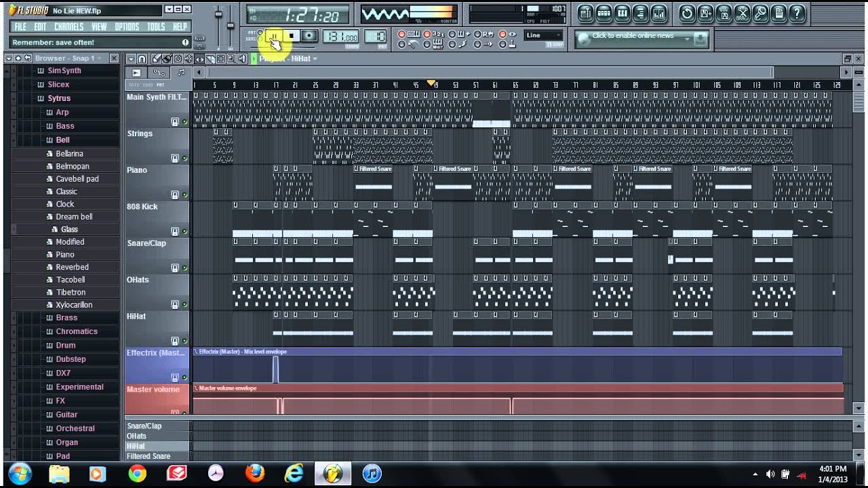Open the help question mark icon
This screenshot has width=868, height=488.
797,13
